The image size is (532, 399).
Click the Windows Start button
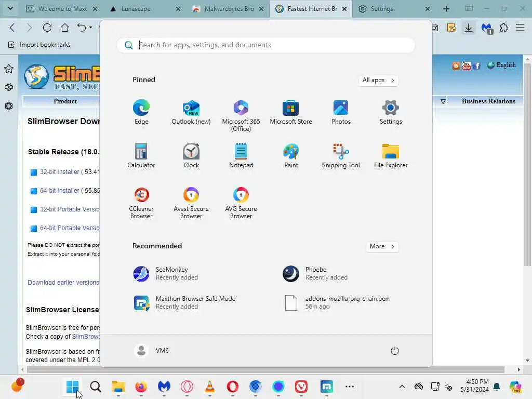point(72,387)
